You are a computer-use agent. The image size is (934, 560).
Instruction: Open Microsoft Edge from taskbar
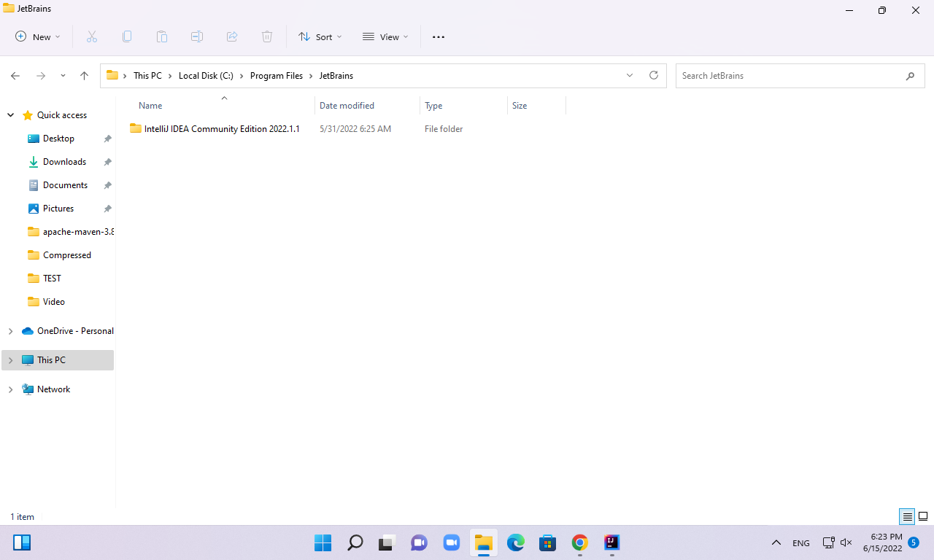[x=516, y=542]
